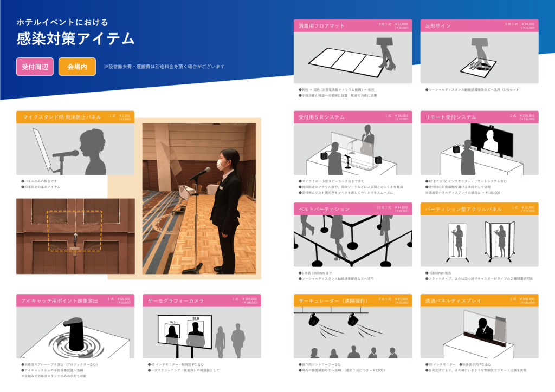Click the bullet 操作用コントローラー含む
This screenshot has height=392, width=555.
tap(320, 364)
